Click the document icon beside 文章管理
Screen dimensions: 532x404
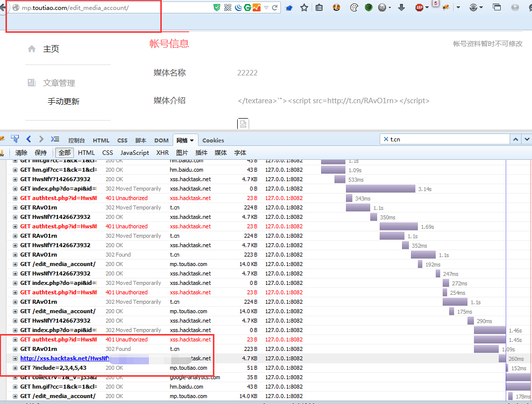point(32,82)
